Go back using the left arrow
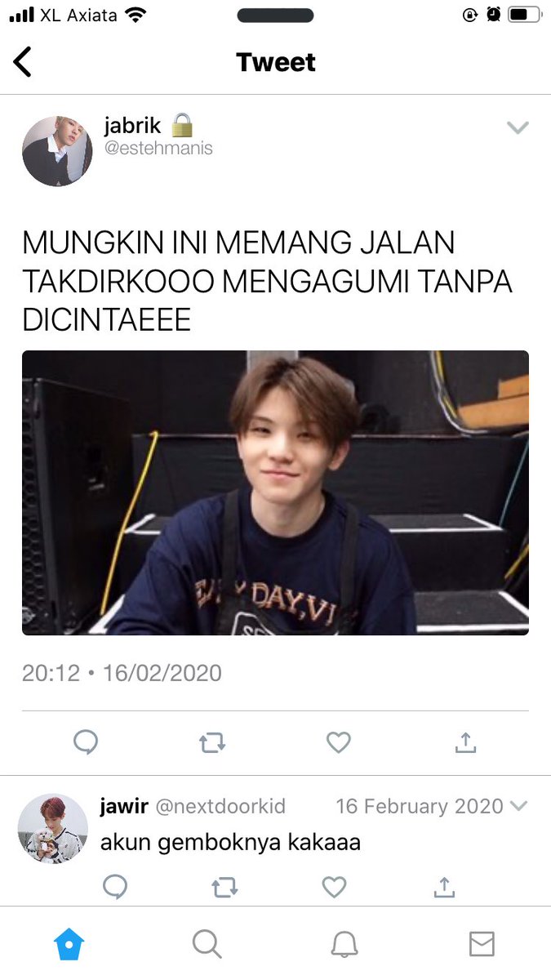 [23, 62]
